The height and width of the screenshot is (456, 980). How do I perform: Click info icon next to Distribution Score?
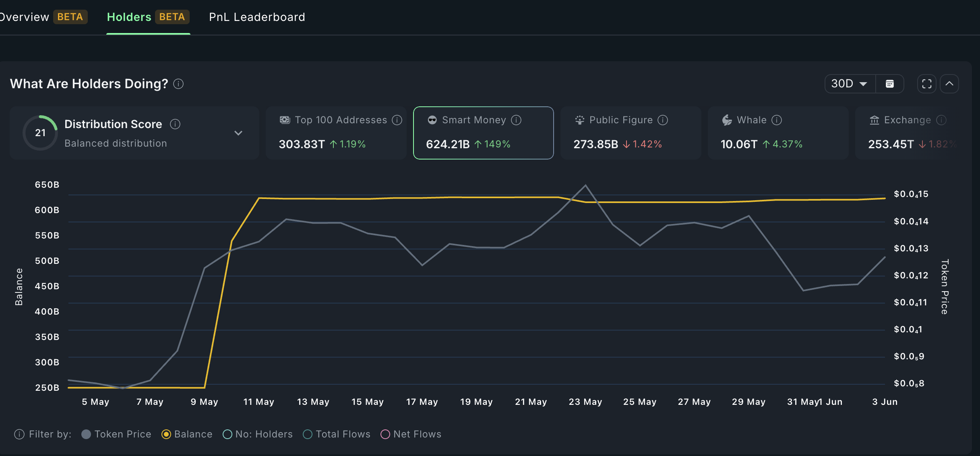[x=175, y=124]
